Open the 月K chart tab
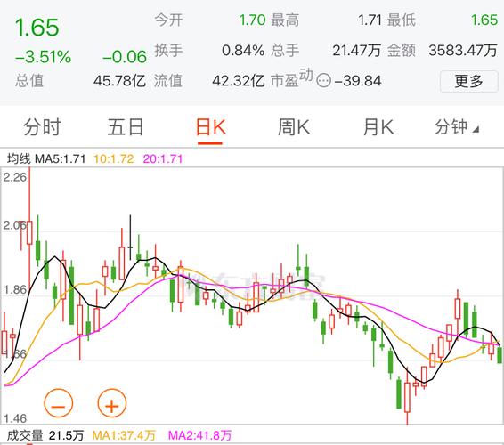 point(378,127)
